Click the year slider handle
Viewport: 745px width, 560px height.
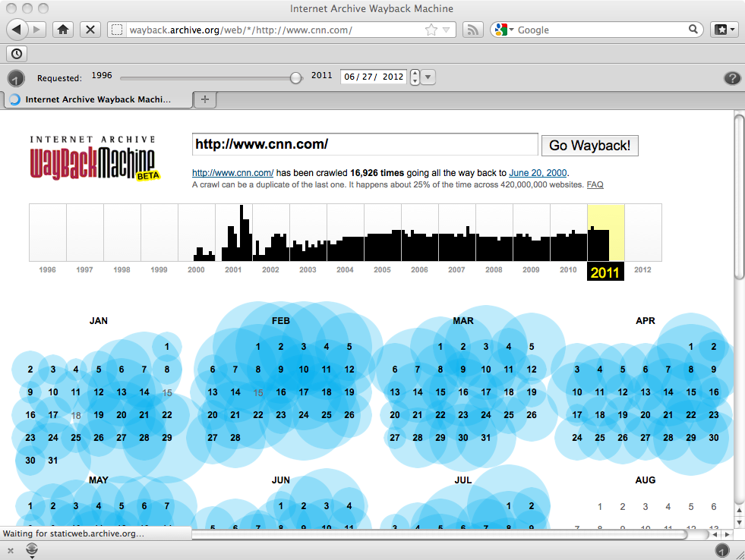295,78
